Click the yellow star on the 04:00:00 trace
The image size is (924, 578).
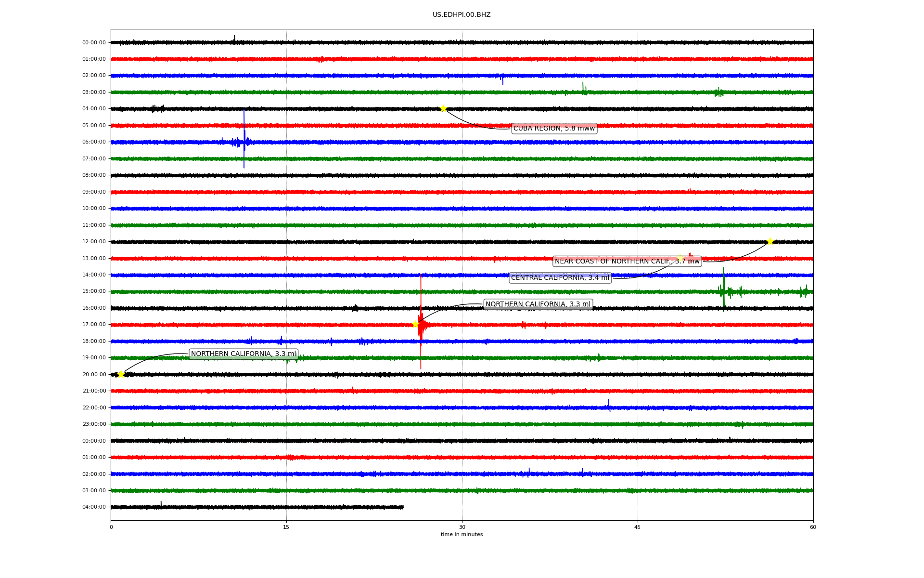443,108
